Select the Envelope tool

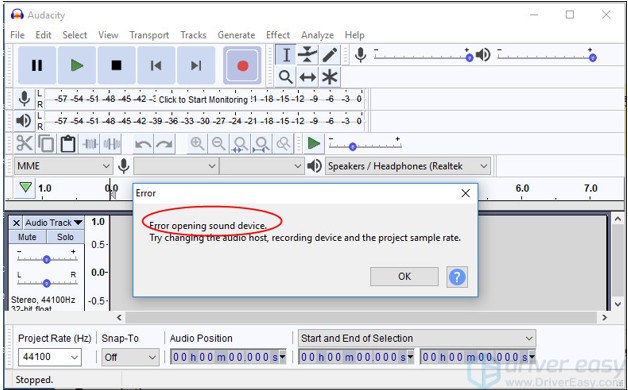(307, 54)
